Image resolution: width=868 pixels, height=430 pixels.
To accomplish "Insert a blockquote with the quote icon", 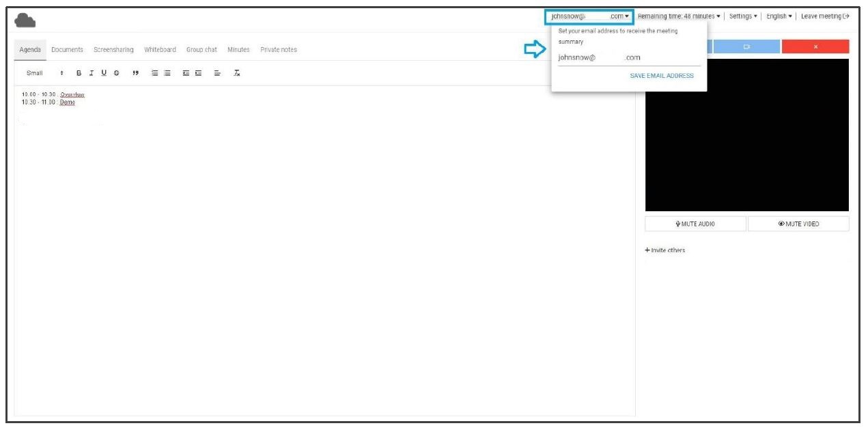I will 135,73.
